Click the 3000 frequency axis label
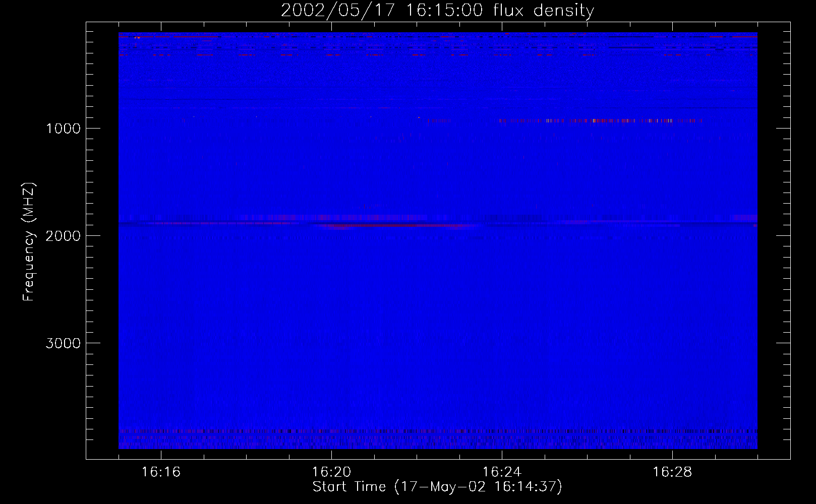Image resolution: width=816 pixels, height=504 pixels. 63,343
